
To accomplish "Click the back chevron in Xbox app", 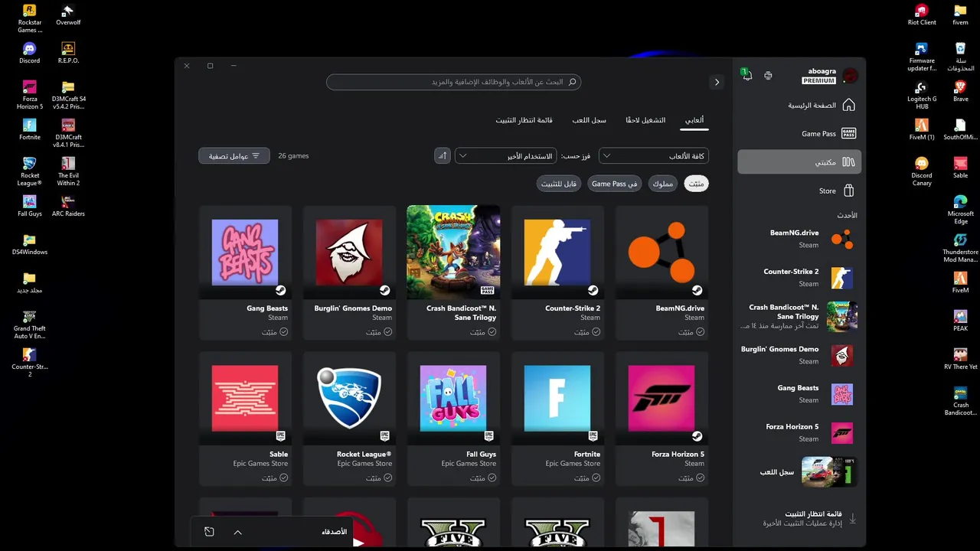I will [x=717, y=82].
